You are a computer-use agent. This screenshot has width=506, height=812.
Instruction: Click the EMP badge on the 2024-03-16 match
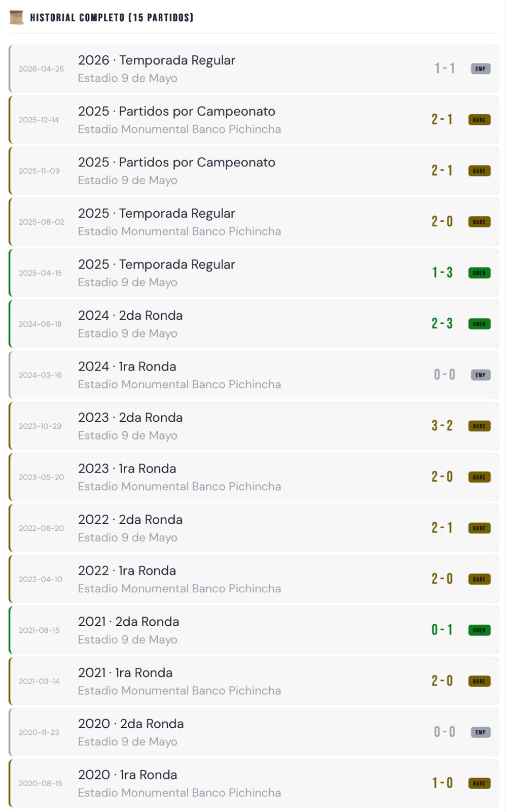(480, 375)
